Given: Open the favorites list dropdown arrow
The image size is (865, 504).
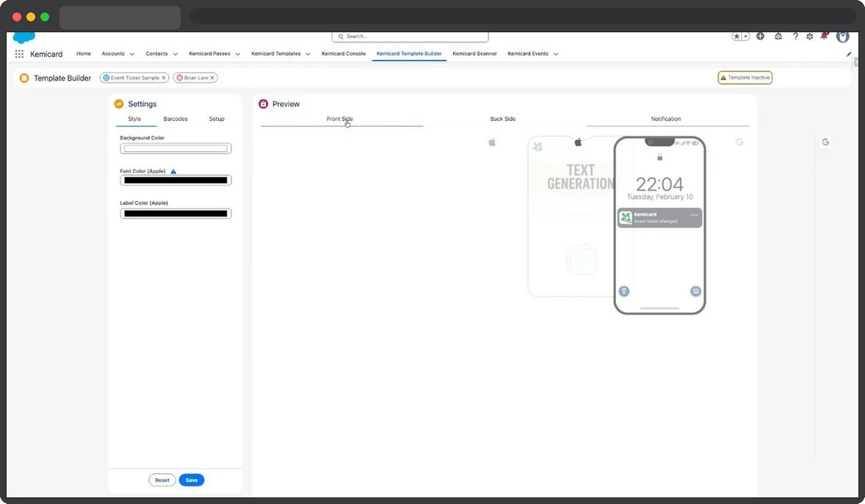Looking at the screenshot, I should (x=746, y=37).
